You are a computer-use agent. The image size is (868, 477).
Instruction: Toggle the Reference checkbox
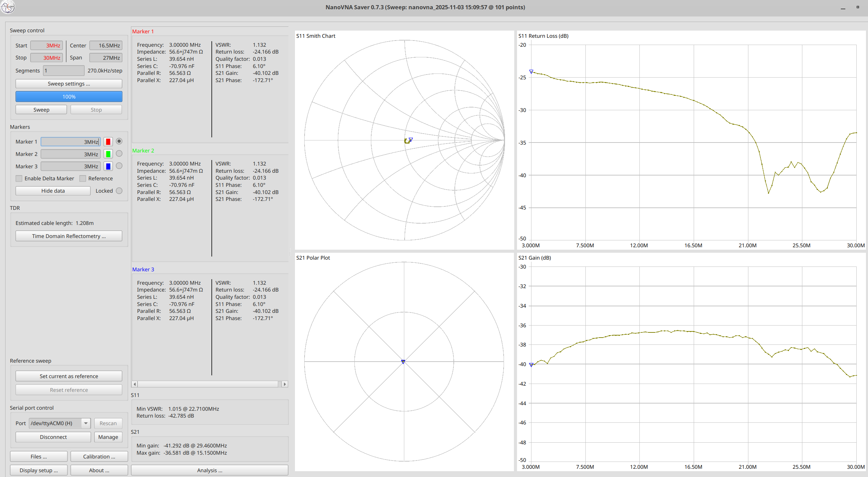(x=83, y=178)
